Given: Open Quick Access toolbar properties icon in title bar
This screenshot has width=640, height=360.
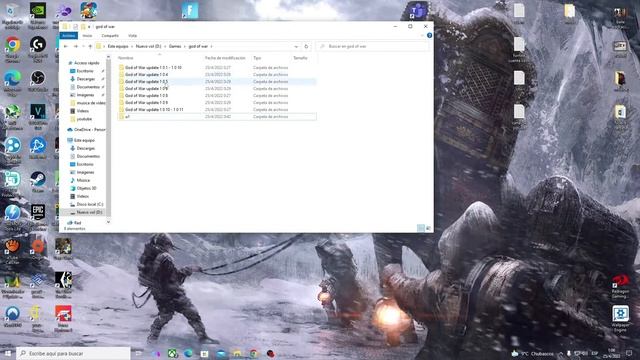Looking at the screenshot, I should point(76,27).
